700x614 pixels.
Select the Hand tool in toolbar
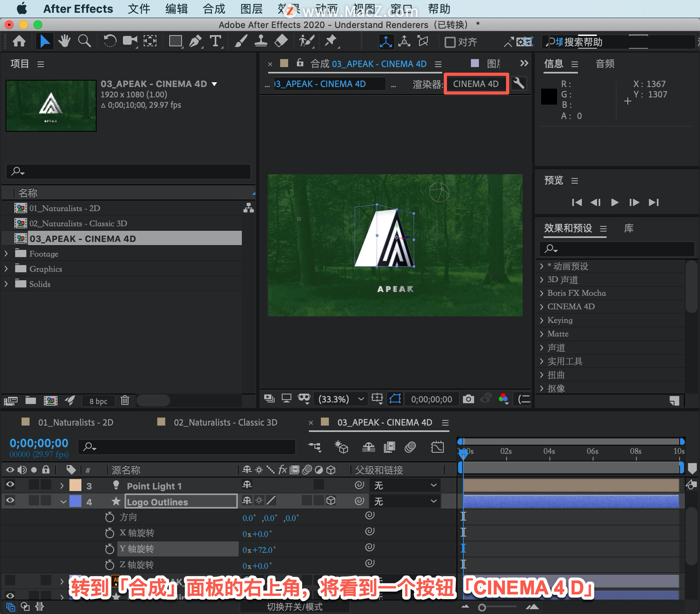pos(64,41)
